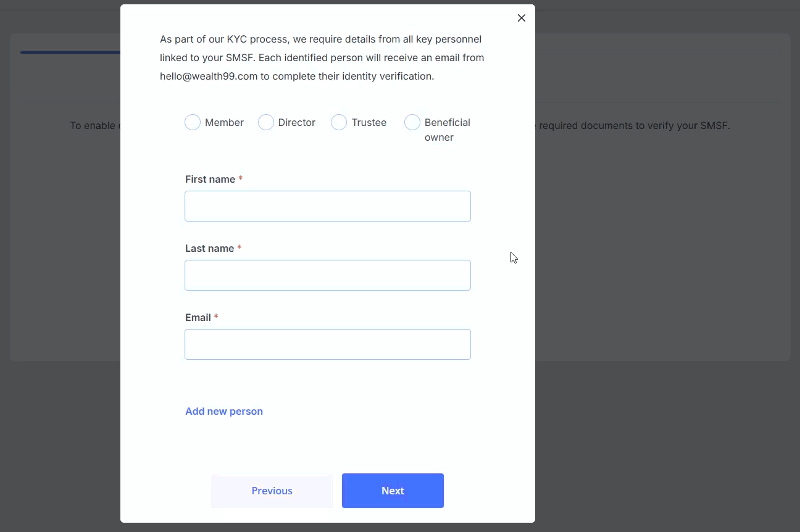Focus the First name input field
The width and height of the screenshot is (800, 532).
click(328, 206)
